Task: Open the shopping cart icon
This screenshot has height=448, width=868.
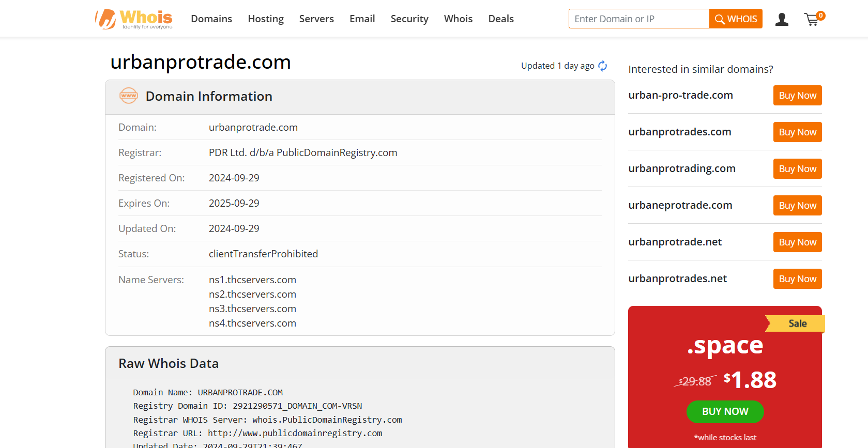Action: click(814, 19)
